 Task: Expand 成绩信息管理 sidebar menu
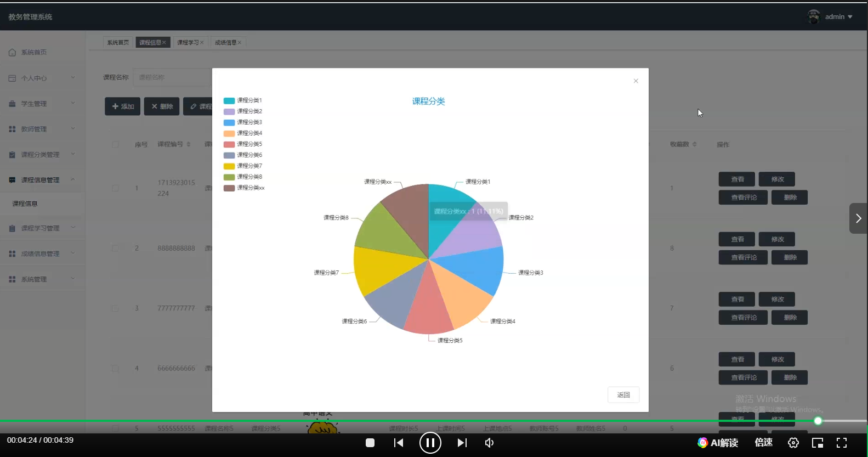click(42, 254)
